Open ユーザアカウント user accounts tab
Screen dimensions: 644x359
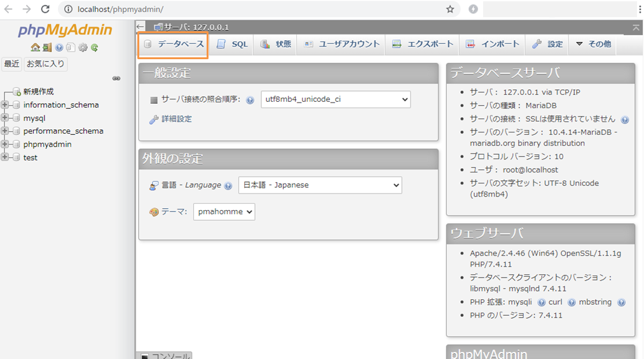tap(341, 44)
